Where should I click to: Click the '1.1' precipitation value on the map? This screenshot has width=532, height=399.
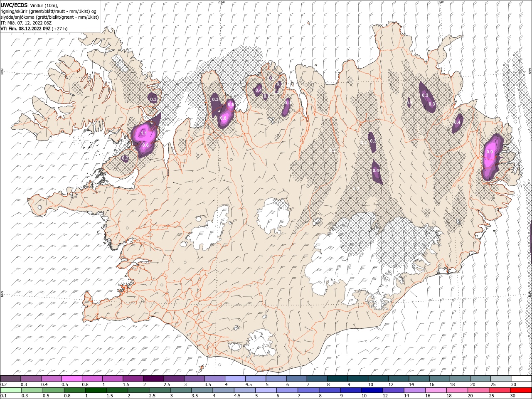(144, 133)
